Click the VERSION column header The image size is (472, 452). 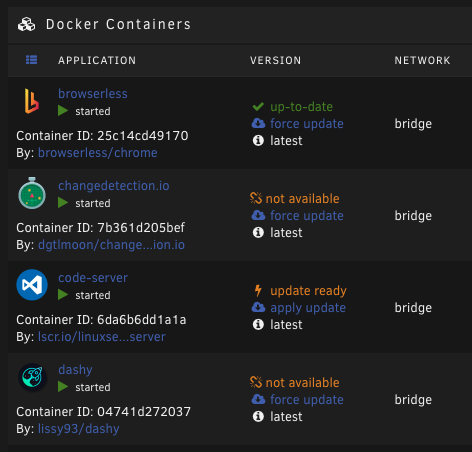276,60
